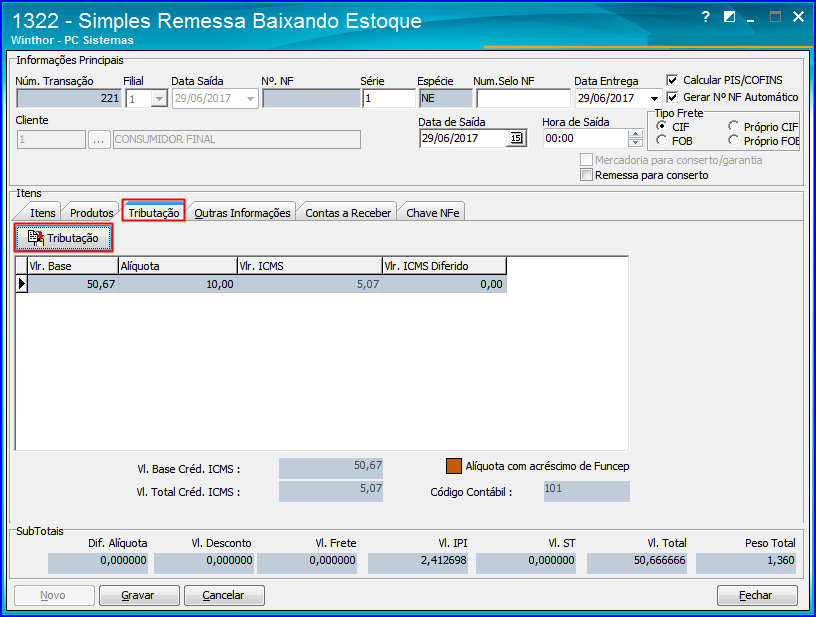Click the orange Funcep alíquota color swatch

(x=454, y=466)
